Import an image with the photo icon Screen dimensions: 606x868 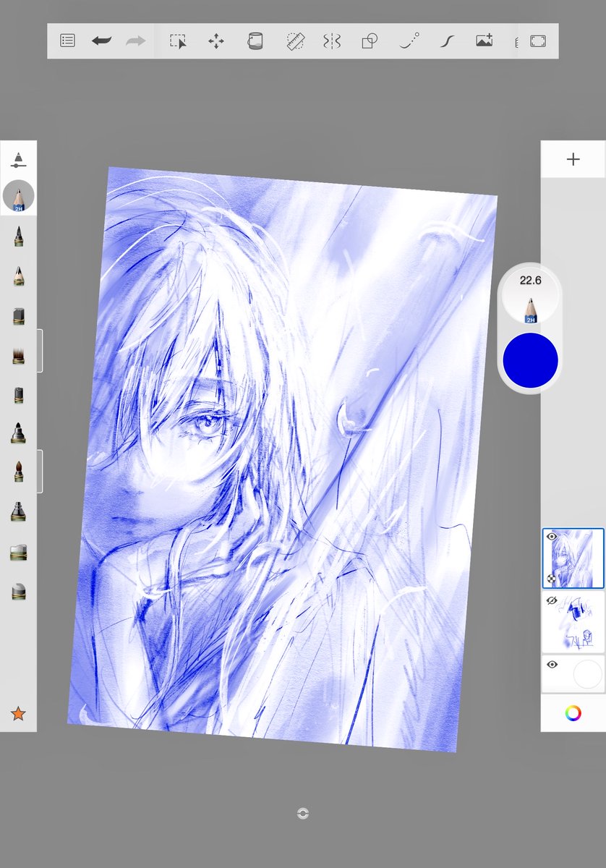point(485,41)
